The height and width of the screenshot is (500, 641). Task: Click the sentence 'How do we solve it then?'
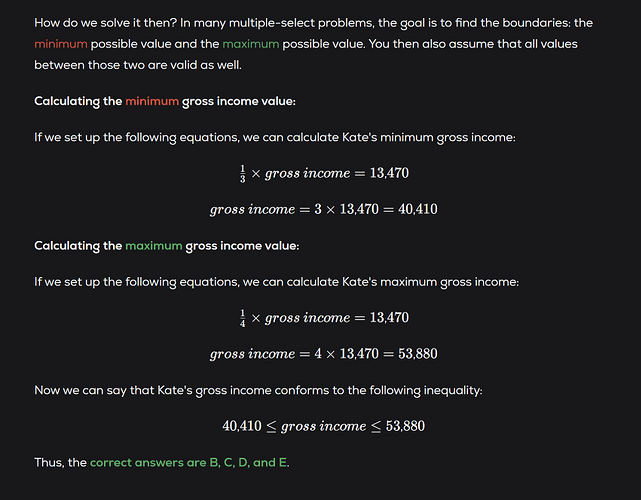105,22
